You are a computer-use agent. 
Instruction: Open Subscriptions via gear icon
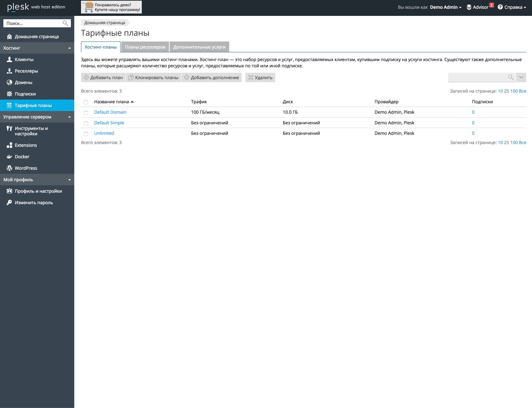9,94
